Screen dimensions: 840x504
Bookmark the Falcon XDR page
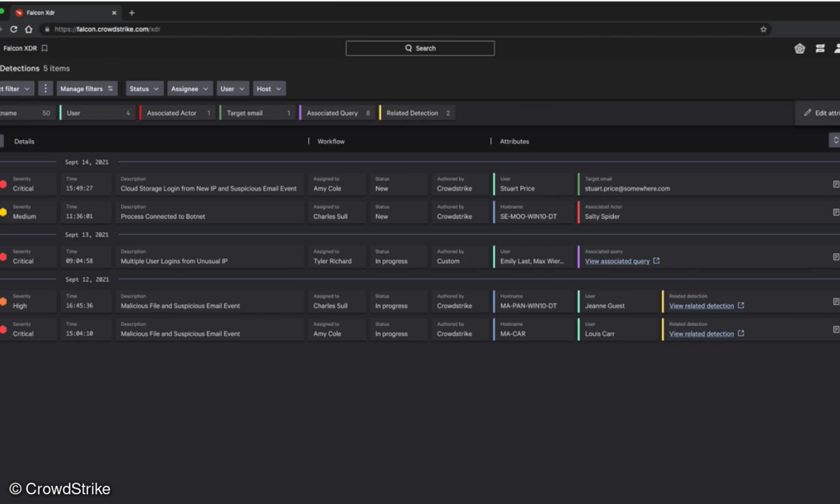(44, 48)
